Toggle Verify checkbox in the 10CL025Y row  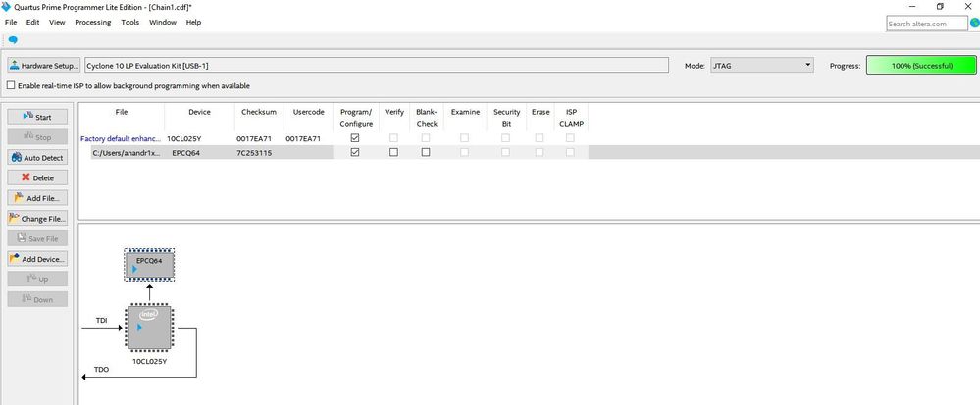click(x=393, y=138)
